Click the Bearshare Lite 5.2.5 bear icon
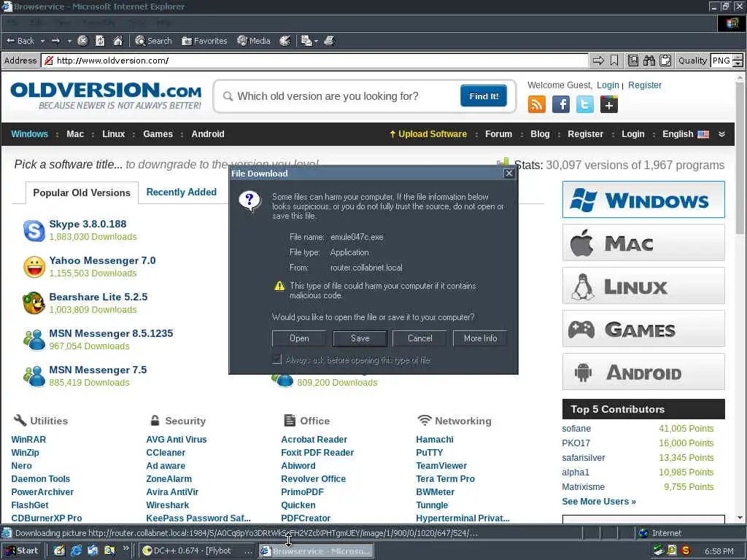 click(x=34, y=303)
